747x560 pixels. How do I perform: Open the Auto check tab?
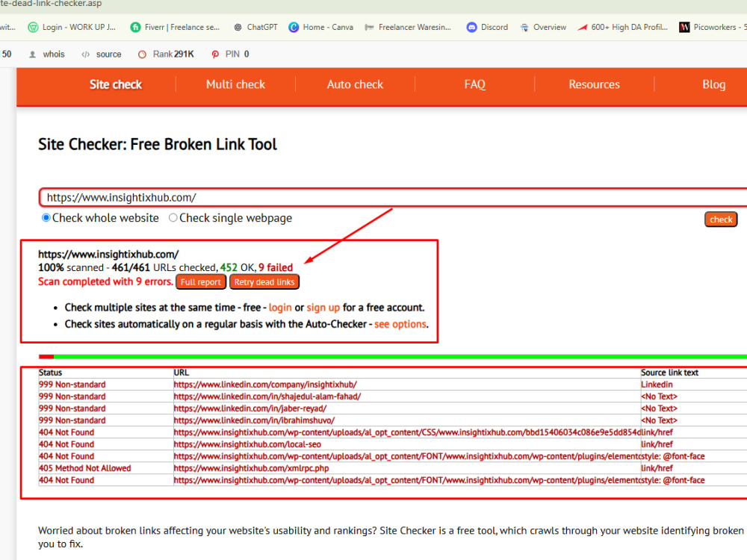click(x=355, y=84)
